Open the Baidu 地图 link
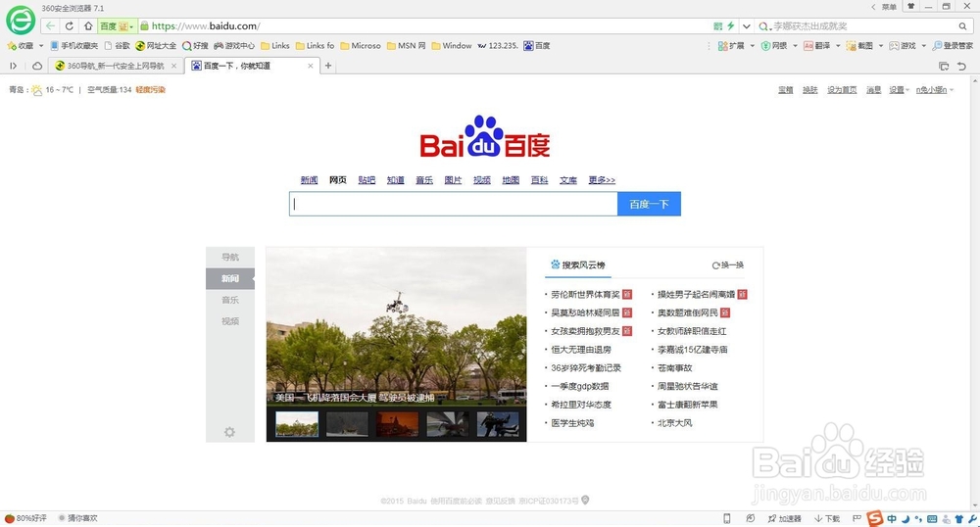 point(510,180)
